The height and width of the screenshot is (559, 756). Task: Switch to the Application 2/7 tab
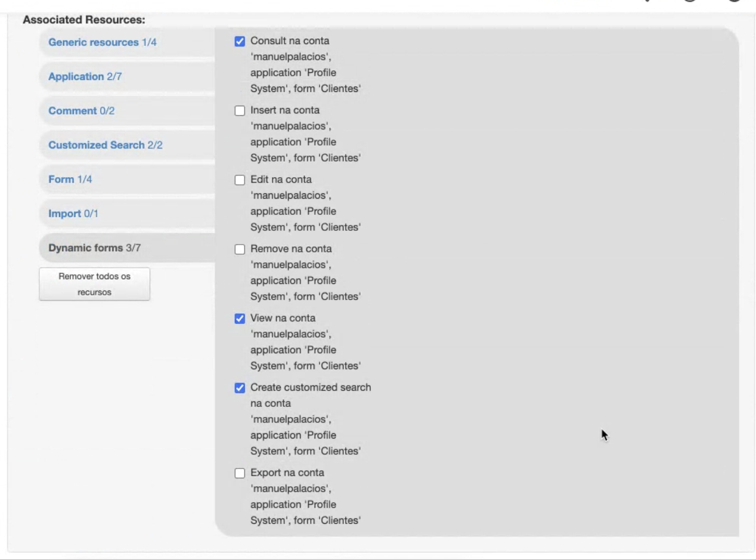(127, 76)
